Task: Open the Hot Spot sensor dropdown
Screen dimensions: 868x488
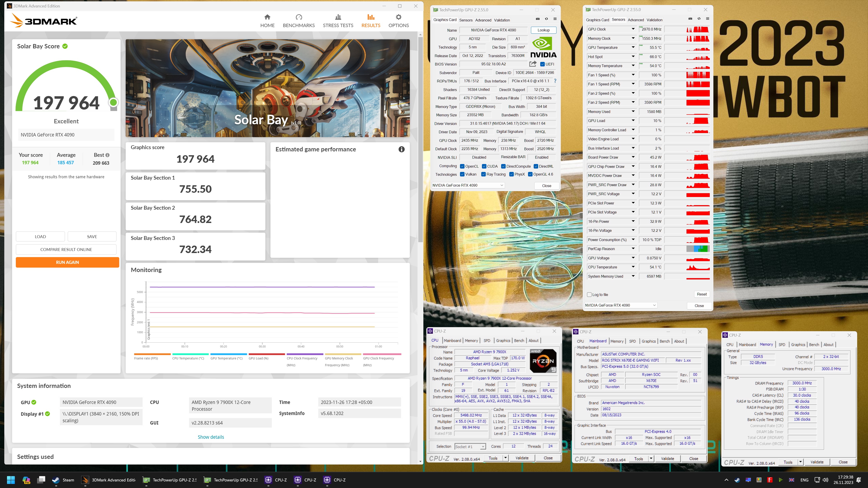Action: click(x=633, y=56)
